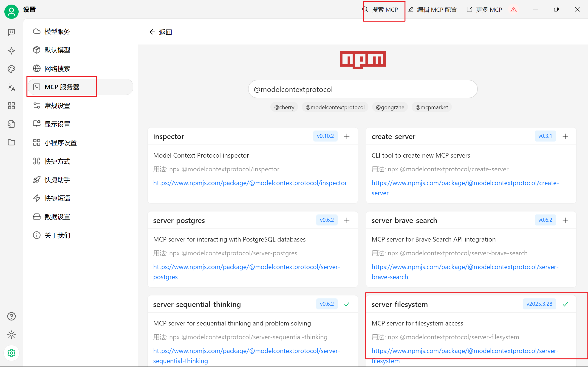
Task: Open the help question mark icon
Action: (11, 316)
